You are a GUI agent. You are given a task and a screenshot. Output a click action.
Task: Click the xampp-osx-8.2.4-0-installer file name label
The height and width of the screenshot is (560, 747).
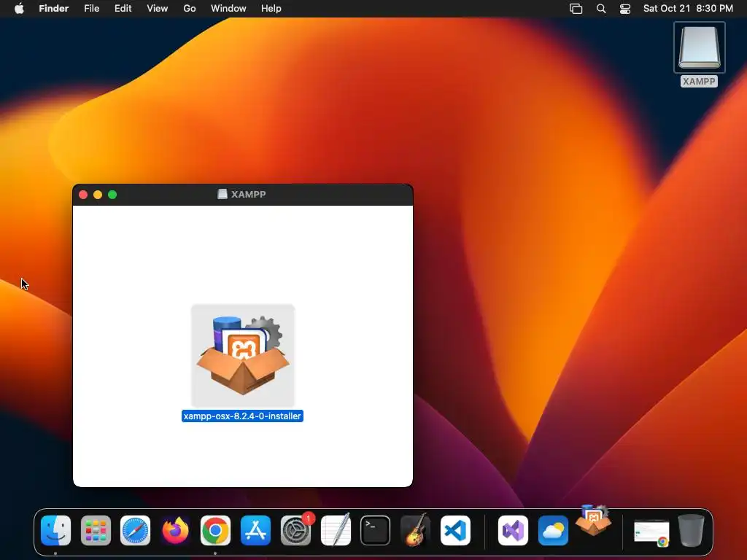[x=242, y=416]
